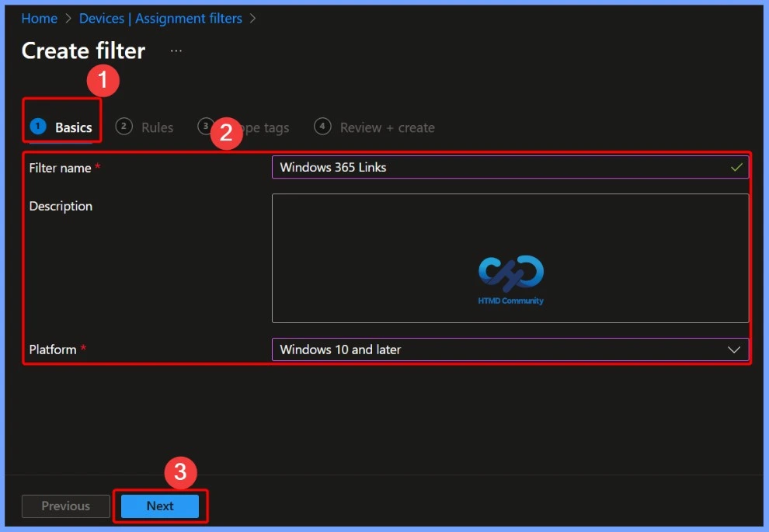Click the step 4 circle before Review + create
The width and height of the screenshot is (769, 532).
tap(322, 127)
